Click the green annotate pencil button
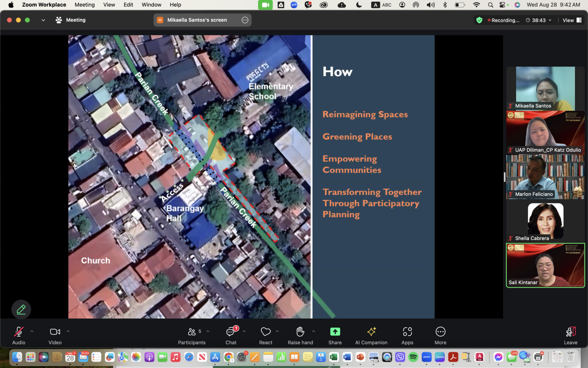 click(21, 309)
